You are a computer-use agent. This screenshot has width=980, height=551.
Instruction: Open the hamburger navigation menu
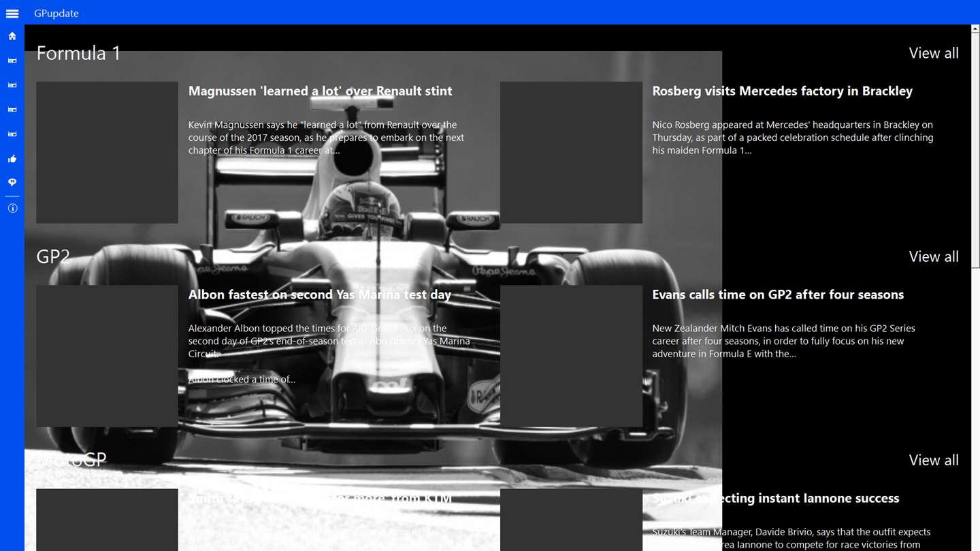(12, 14)
